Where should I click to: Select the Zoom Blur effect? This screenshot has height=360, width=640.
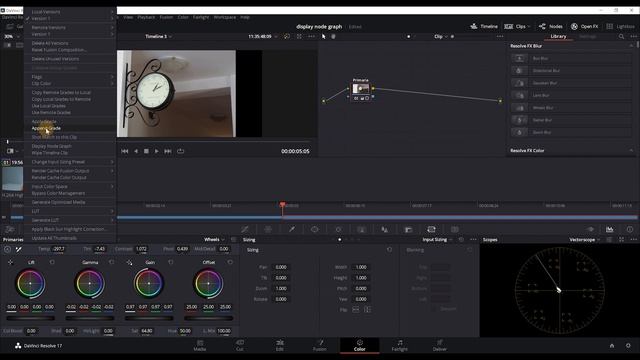click(x=571, y=132)
